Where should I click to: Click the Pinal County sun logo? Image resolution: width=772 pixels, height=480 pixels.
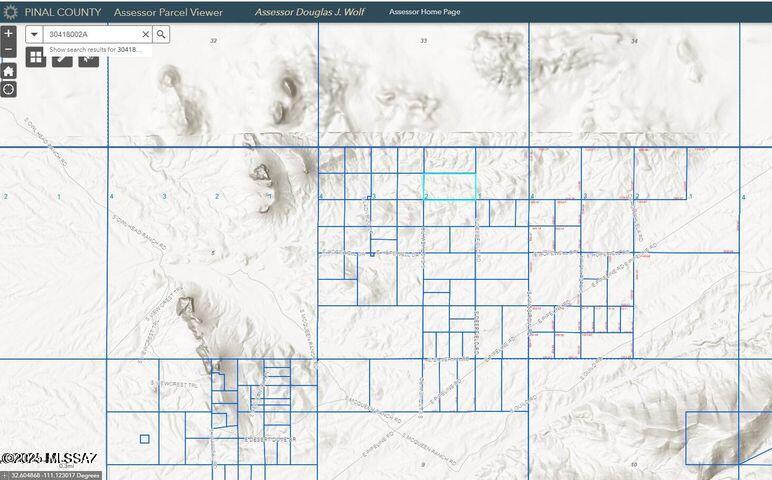(x=10, y=12)
